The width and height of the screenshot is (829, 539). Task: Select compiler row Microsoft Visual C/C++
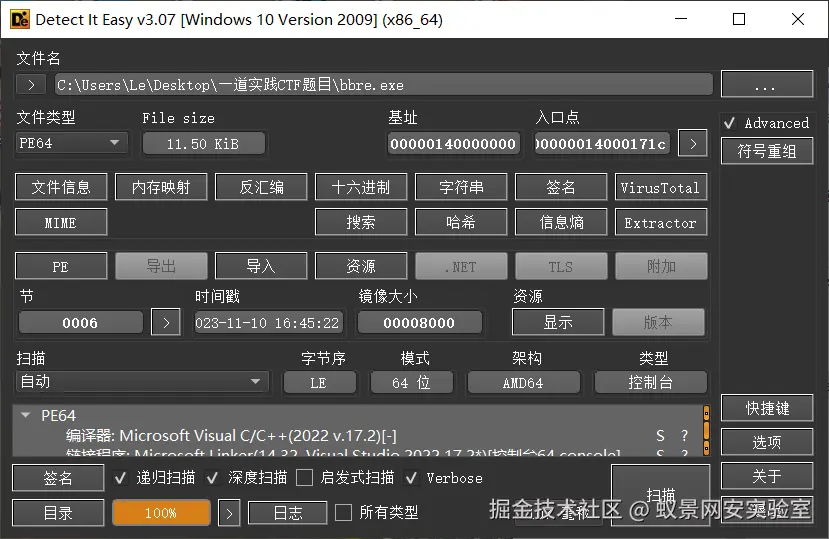(358, 436)
